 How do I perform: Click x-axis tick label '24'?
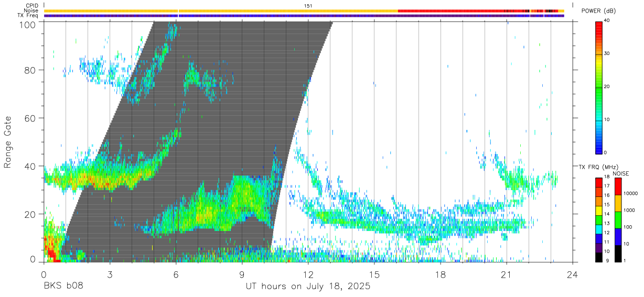click(572, 274)
